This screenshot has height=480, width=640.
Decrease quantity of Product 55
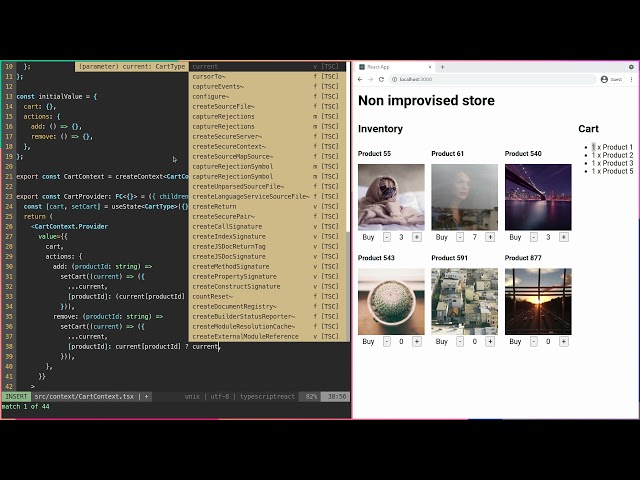[x=387, y=237]
